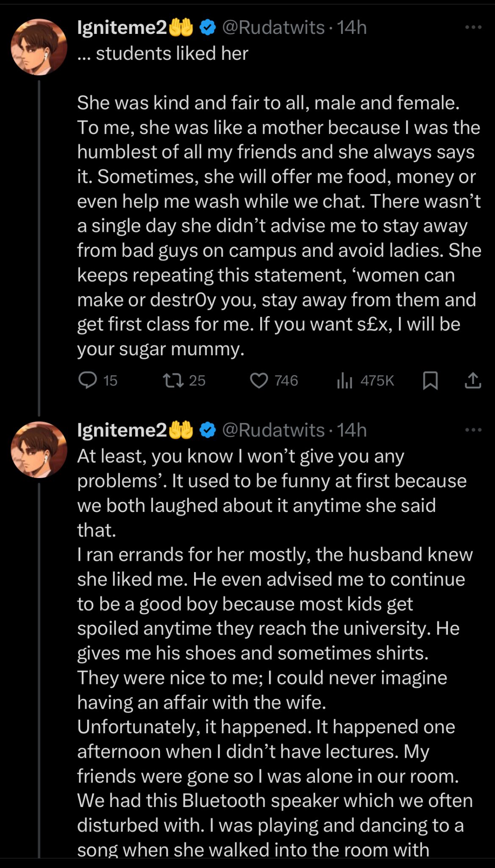The width and height of the screenshot is (495, 868).
Task: Open the 14h timestamp of the first tweet
Action: (352, 28)
